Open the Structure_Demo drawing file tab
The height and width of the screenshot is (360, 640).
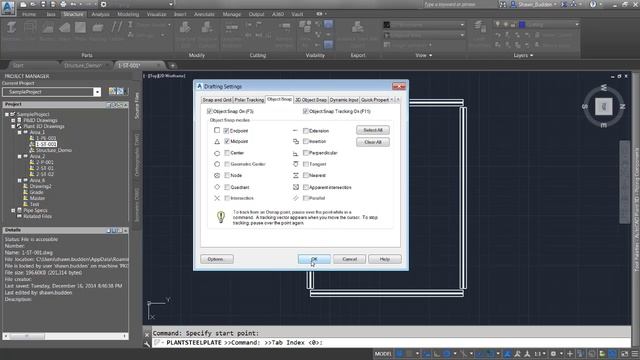pyautogui.click(x=83, y=65)
